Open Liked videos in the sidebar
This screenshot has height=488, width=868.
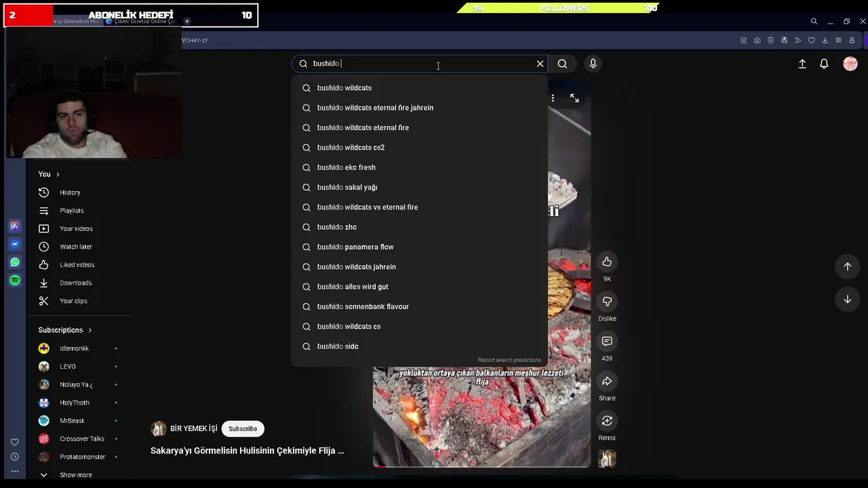tap(77, 265)
